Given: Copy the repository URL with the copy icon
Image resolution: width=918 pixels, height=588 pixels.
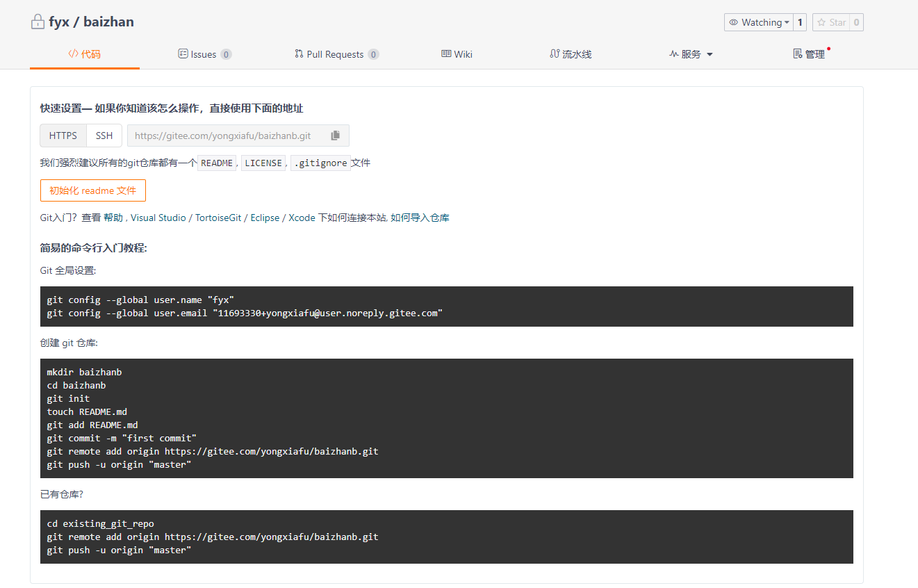Looking at the screenshot, I should click(335, 136).
